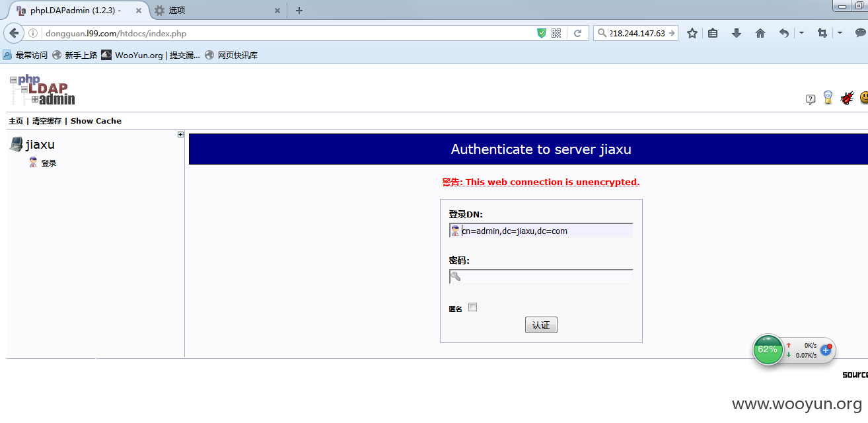Open the WooYun.org bookmark
The height and width of the screenshot is (423, 868).
click(151, 55)
